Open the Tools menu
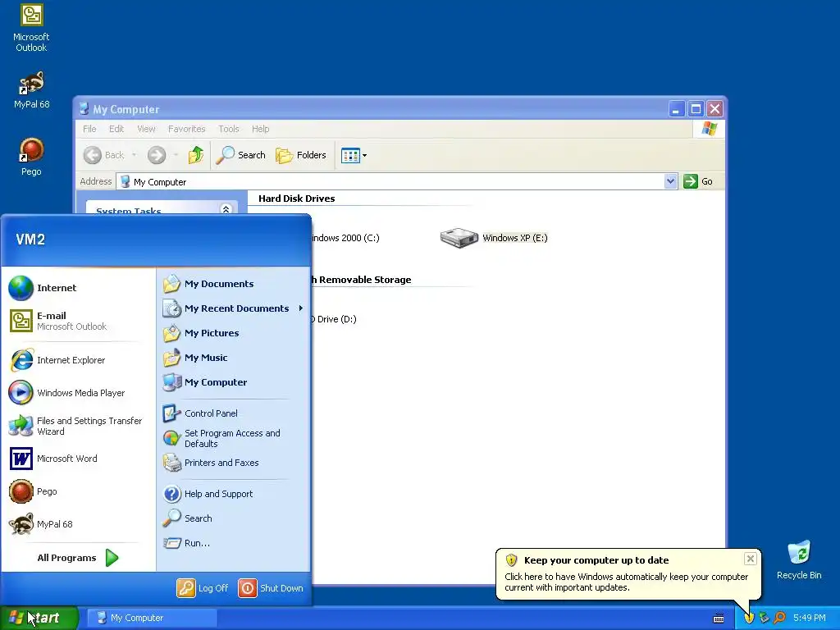 (x=229, y=129)
